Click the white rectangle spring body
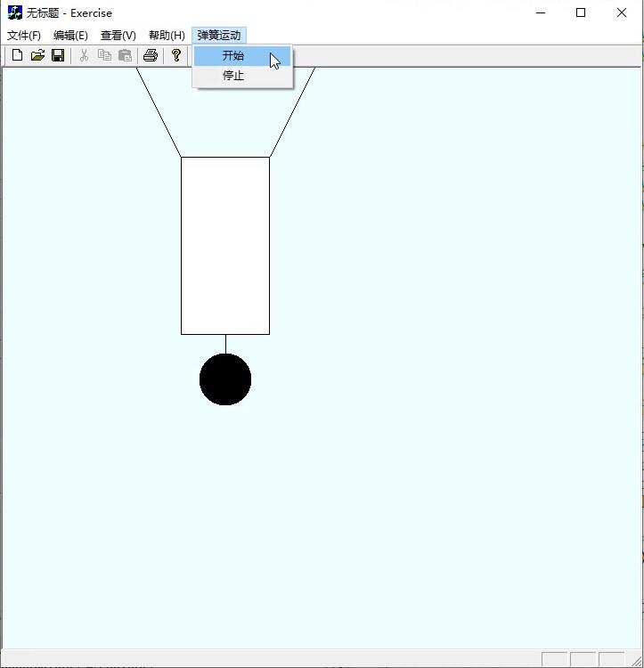 click(x=225, y=246)
